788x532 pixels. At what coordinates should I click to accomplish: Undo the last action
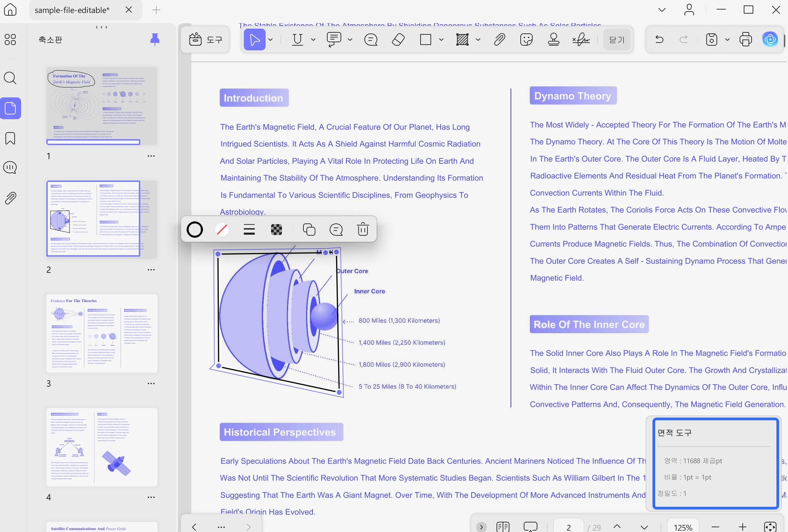(659, 40)
